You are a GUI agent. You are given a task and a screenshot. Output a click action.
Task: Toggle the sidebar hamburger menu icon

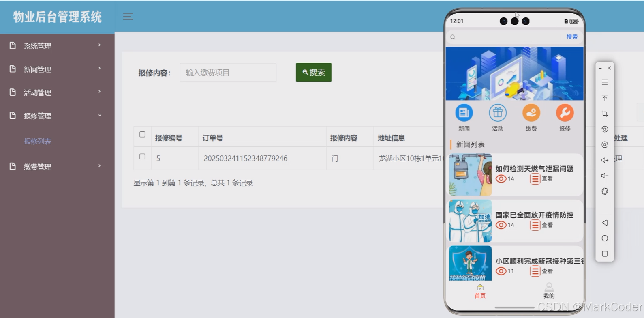click(128, 17)
